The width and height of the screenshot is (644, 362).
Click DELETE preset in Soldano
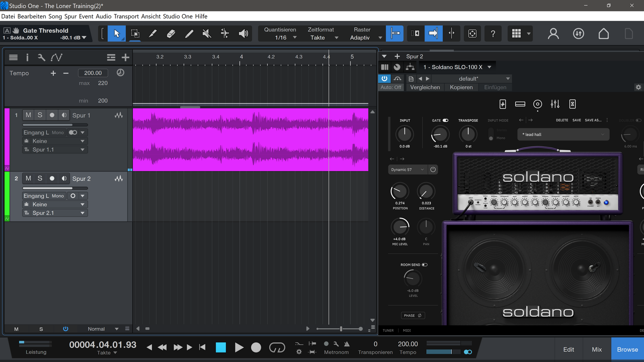tap(562, 120)
